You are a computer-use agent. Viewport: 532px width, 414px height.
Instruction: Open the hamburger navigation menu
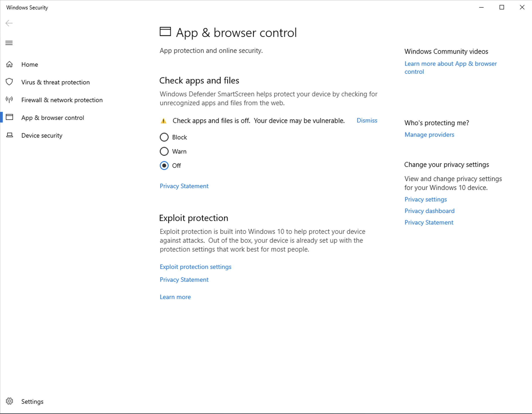[9, 43]
